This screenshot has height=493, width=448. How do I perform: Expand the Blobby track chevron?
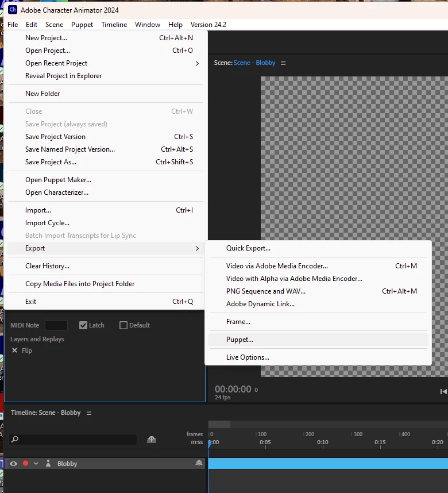click(x=36, y=464)
